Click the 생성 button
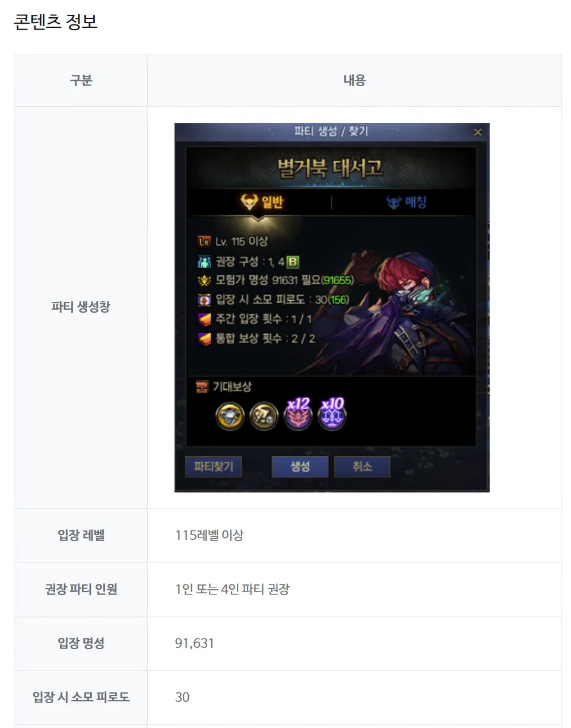The image size is (571, 728). coord(300,466)
